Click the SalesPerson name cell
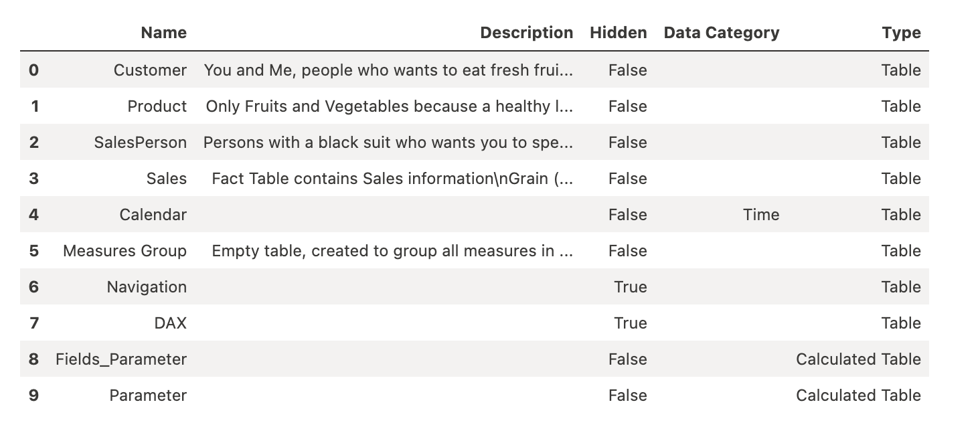The image size is (980, 443). coord(141,143)
